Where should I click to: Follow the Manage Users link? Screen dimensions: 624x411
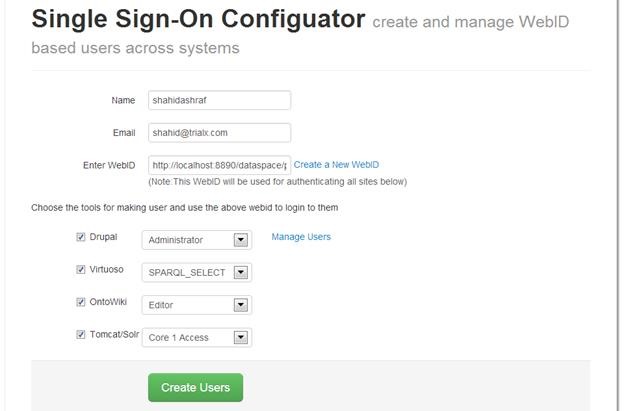tap(301, 237)
